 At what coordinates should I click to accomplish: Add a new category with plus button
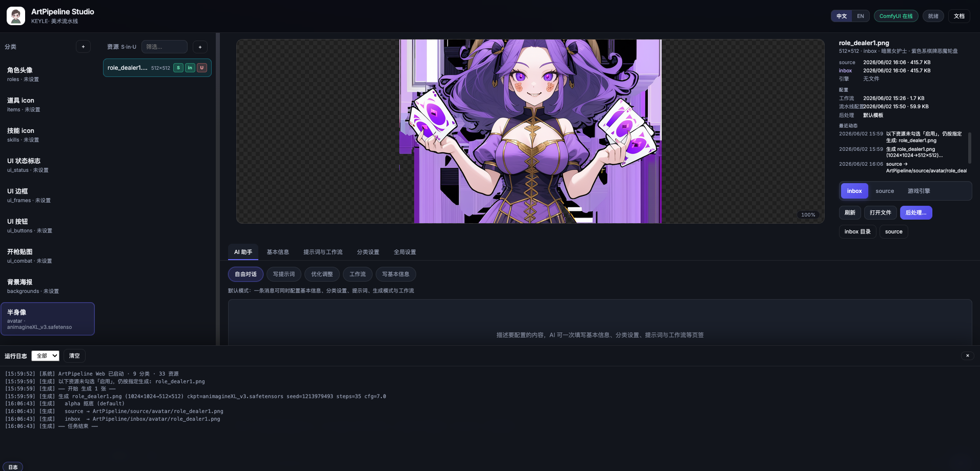83,47
